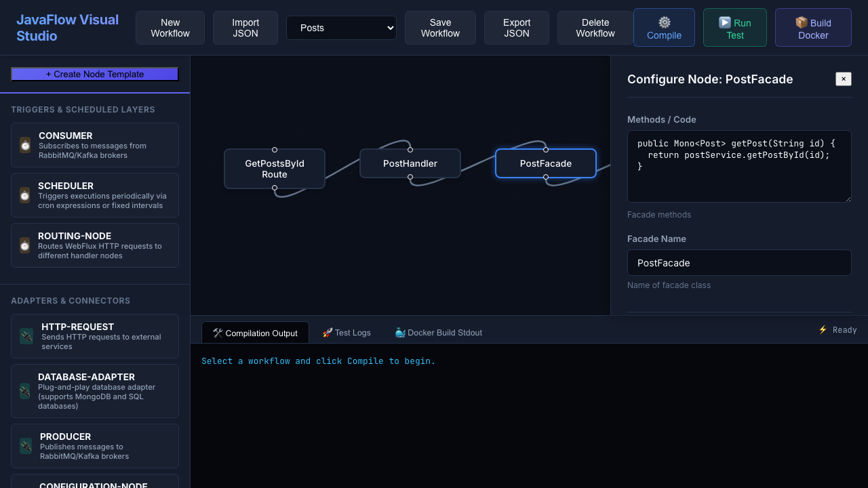Click Import JSON button
Screen dimensions: 868x488
[245, 28]
